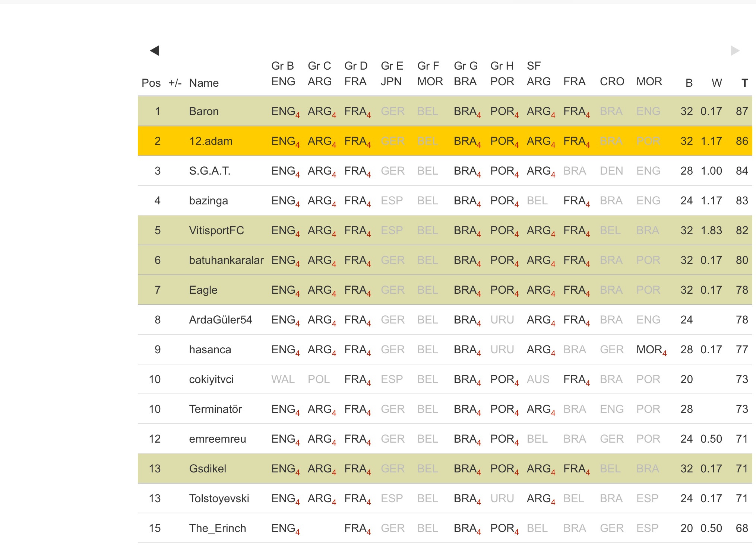Viewport: 756px width, 545px height.
Task: Click ArdaGüler54 in the standings
Action: click(x=220, y=320)
